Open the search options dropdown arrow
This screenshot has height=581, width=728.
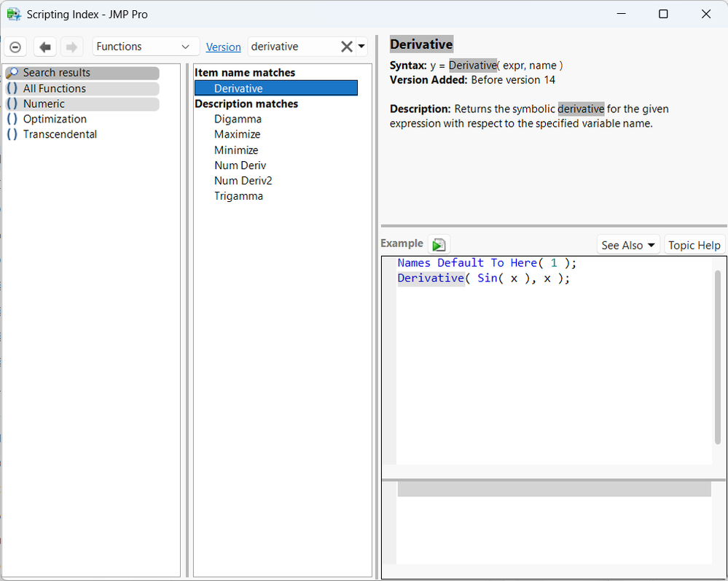[361, 47]
